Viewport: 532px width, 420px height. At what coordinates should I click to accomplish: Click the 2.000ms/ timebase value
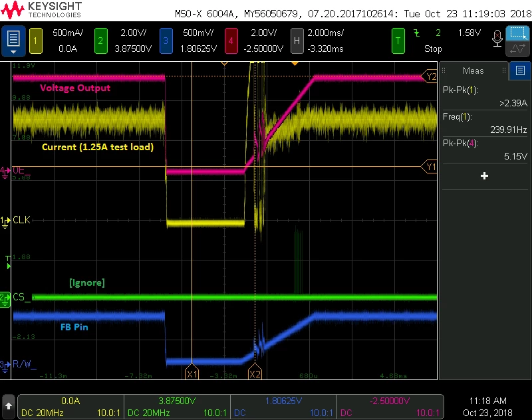pos(326,33)
